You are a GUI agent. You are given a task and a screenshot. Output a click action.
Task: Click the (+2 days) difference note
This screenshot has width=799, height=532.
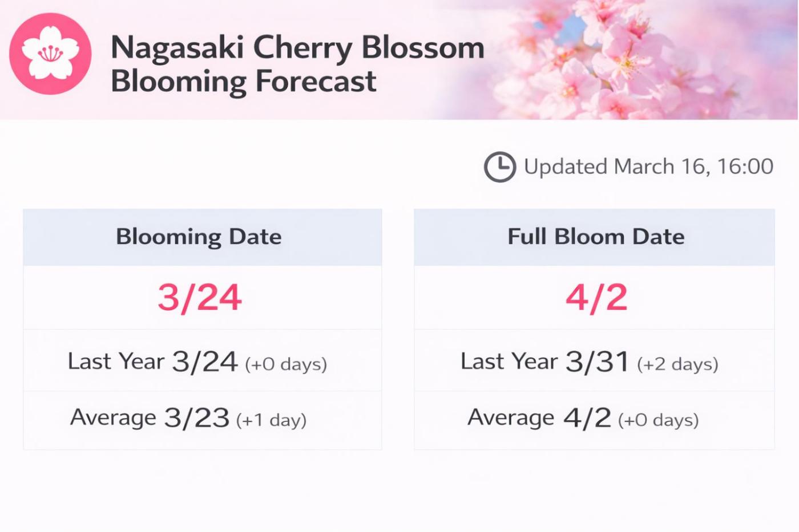677,364
